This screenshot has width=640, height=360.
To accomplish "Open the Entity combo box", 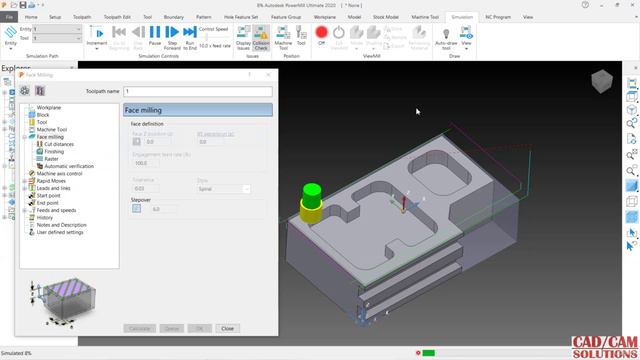I will pos(57,29).
